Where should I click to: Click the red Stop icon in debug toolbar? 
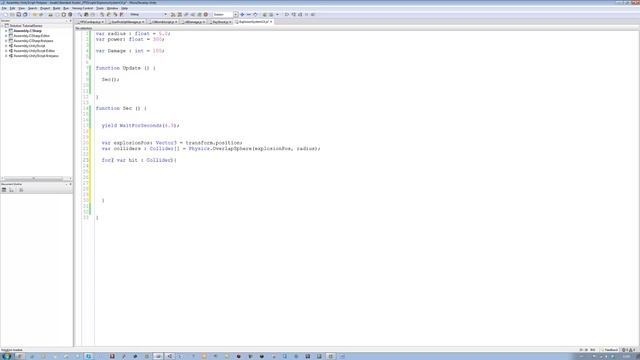(x=206, y=14)
